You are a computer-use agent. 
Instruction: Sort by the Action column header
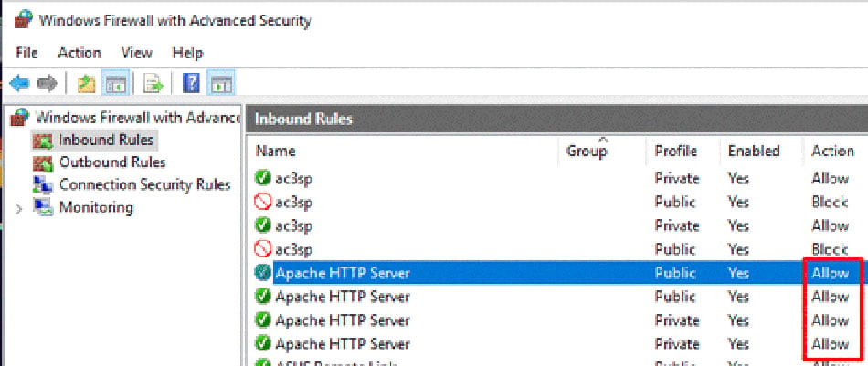coord(832,151)
